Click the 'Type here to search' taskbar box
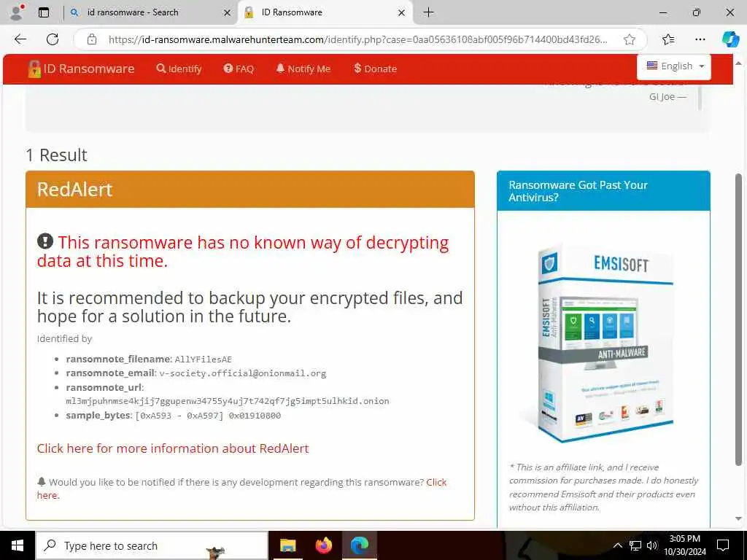Screen dimensions: 747x560 point(152,545)
